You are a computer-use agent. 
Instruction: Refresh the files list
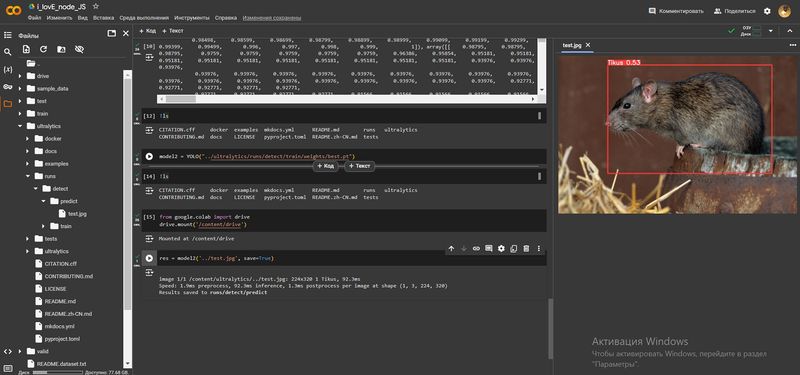click(x=43, y=49)
